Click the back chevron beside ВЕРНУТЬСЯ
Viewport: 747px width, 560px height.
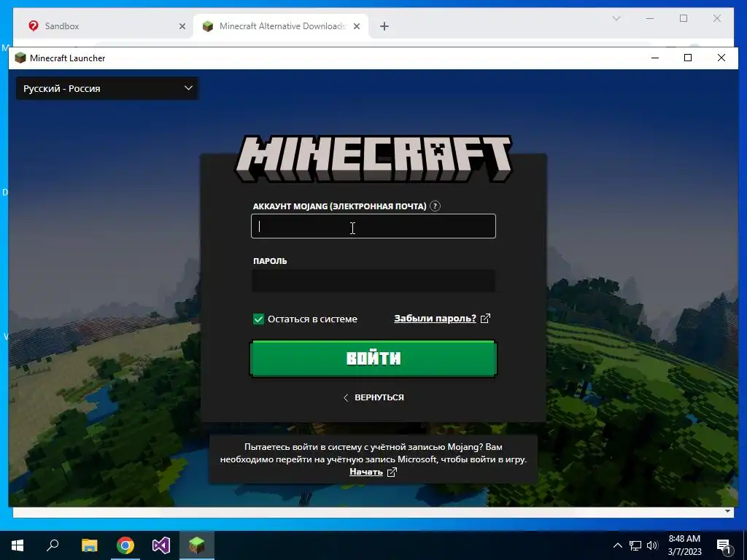tap(346, 397)
